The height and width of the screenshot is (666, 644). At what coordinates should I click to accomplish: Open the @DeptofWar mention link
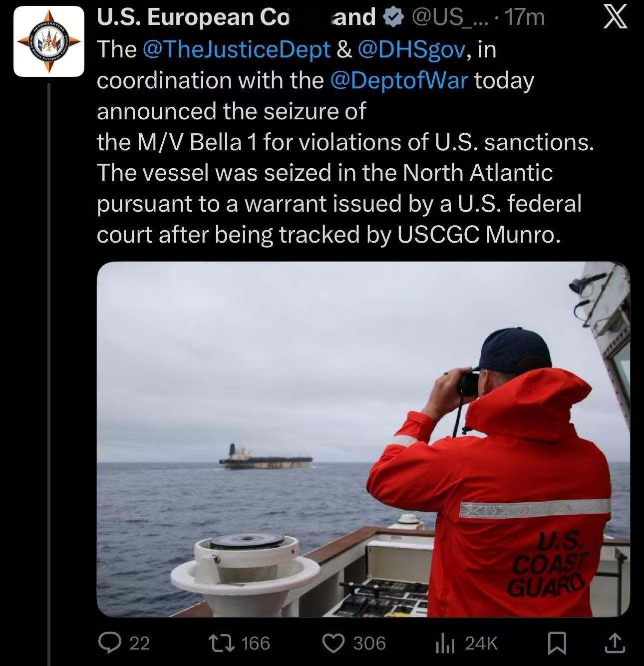pyautogui.click(x=399, y=80)
